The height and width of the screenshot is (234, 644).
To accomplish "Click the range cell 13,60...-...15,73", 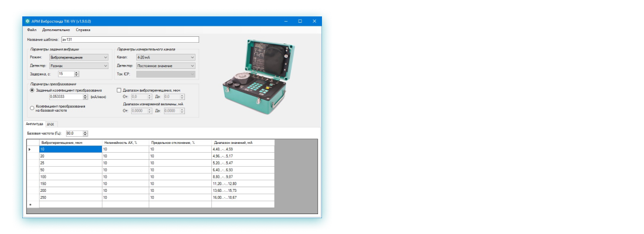I will pyautogui.click(x=243, y=191).
